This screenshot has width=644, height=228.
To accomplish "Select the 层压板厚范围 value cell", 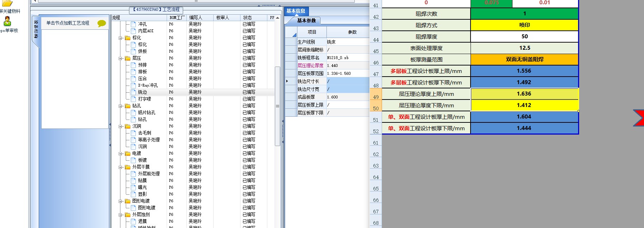I will (x=348, y=73).
